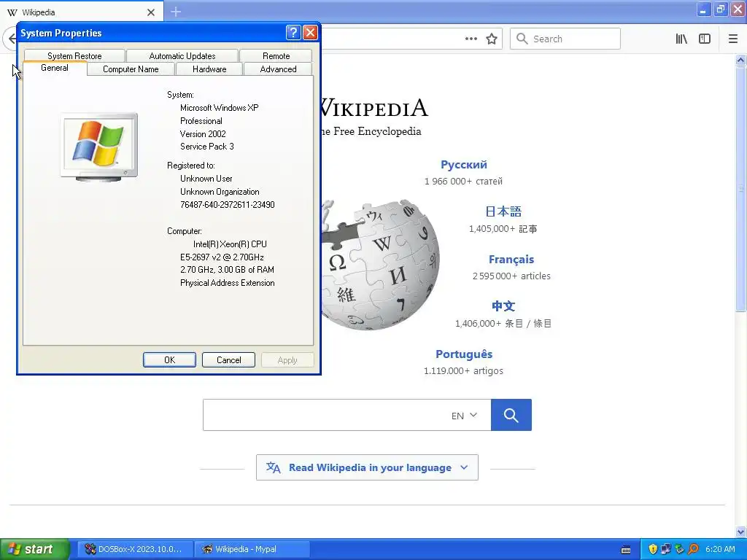The height and width of the screenshot is (560, 747).
Task: Click the 'Free Encyclopedia' subtitle text
Action: [x=377, y=131]
